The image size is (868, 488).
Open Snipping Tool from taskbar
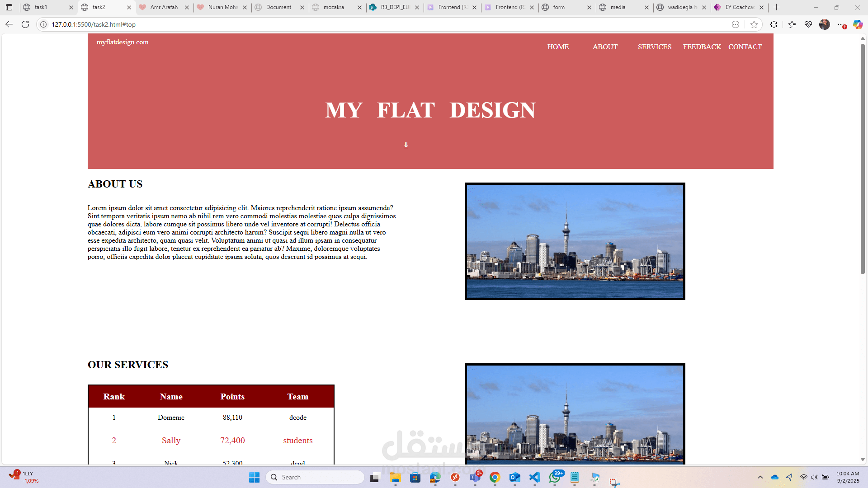(614, 483)
